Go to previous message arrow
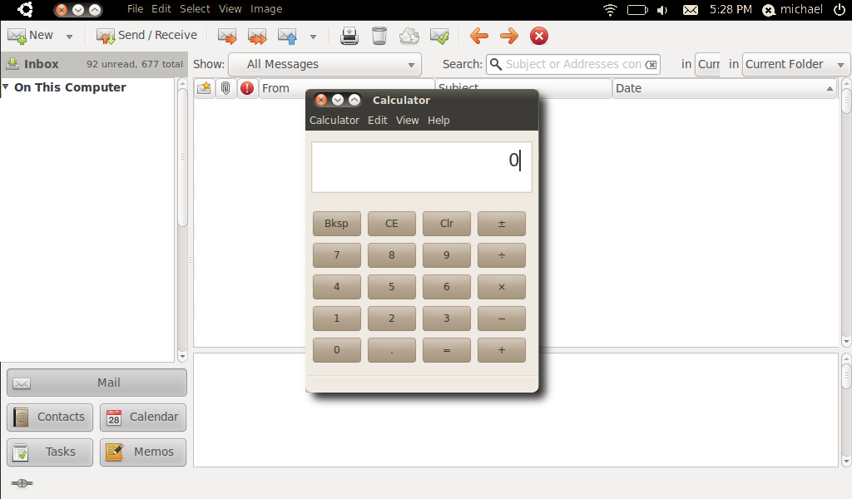Viewport: 852px width, 504px height. pyautogui.click(x=478, y=36)
